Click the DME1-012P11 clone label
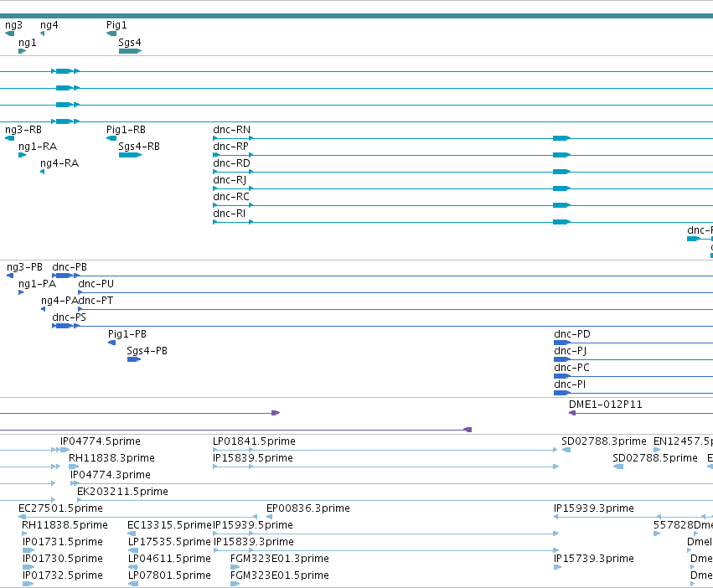The width and height of the screenshot is (713, 588). pos(605,405)
